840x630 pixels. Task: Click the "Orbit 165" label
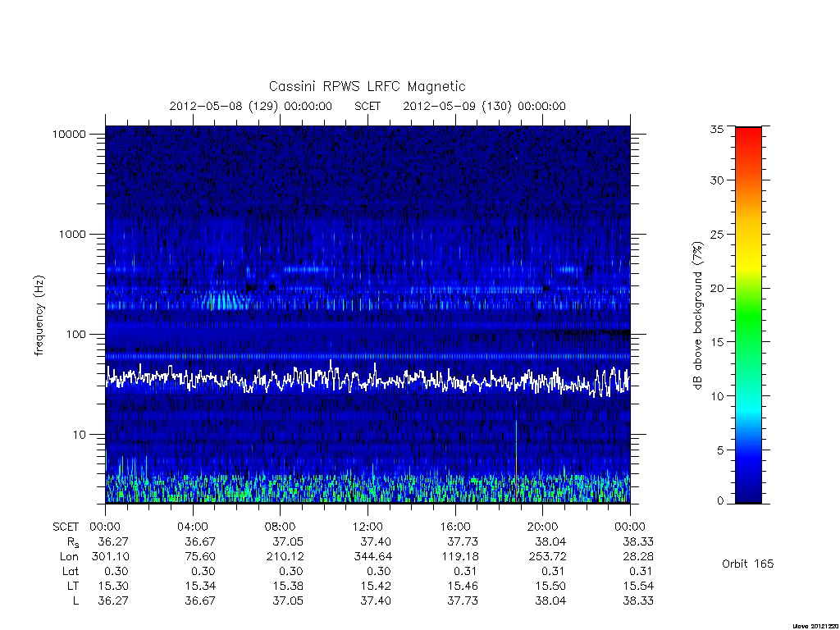pos(748,564)
